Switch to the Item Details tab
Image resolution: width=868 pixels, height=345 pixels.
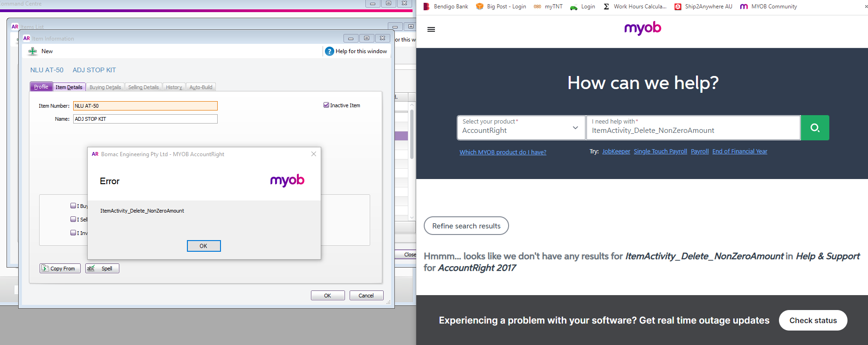[69, 87]
